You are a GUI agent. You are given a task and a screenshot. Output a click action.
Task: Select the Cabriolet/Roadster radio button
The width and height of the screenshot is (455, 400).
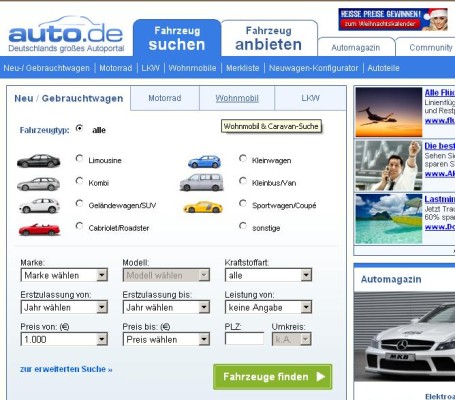point(79,226)
